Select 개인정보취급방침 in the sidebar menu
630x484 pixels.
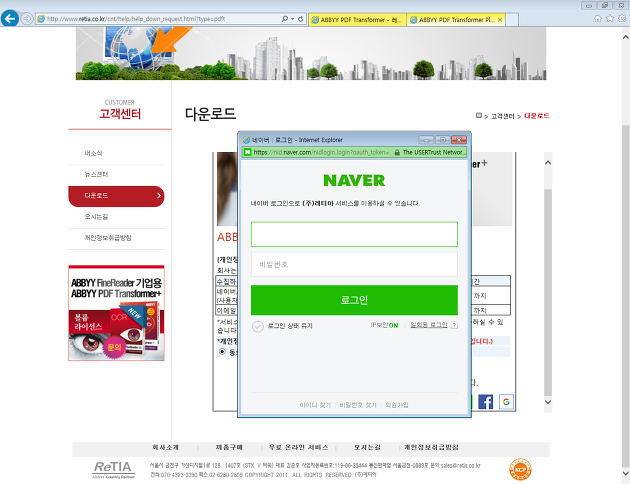108,238
